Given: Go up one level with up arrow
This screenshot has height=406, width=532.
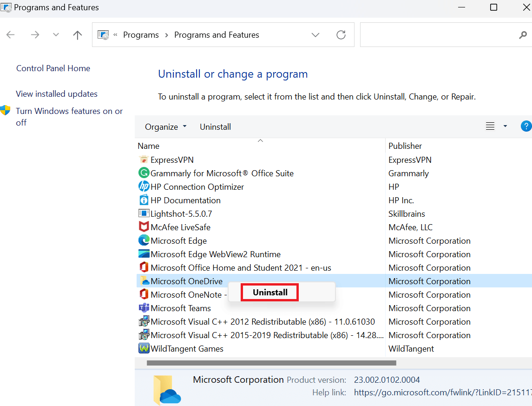Looking at the screenshot, I should click(77, 34).
